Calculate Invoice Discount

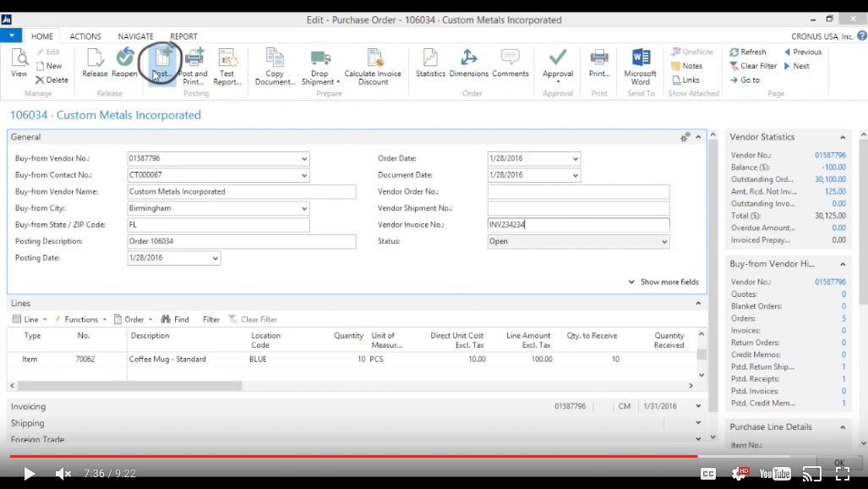pos(373,67)
